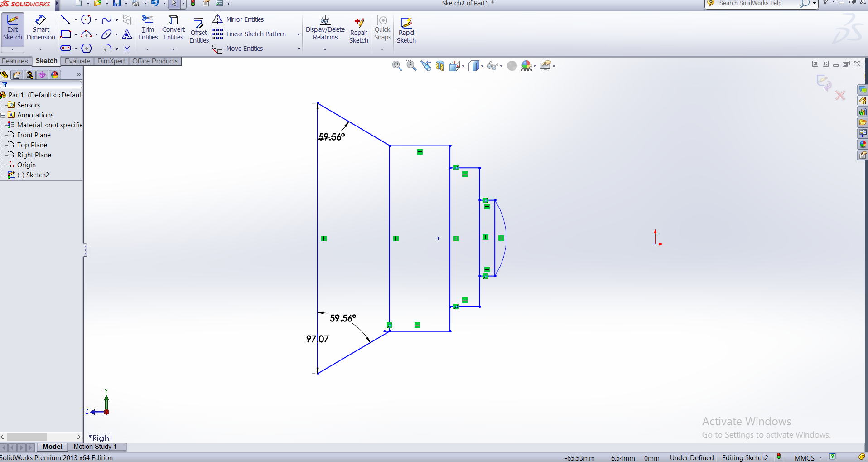Screen dimensions: 868x462
Task: Click the Save icon in top toolbar
Action: [117, 4]
